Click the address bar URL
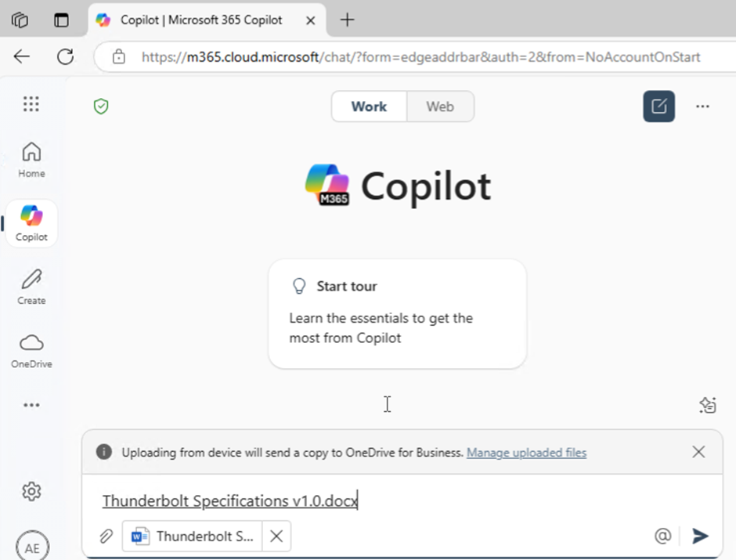The width and height of the screenshot is (736, 560). [x=420, y=57]
